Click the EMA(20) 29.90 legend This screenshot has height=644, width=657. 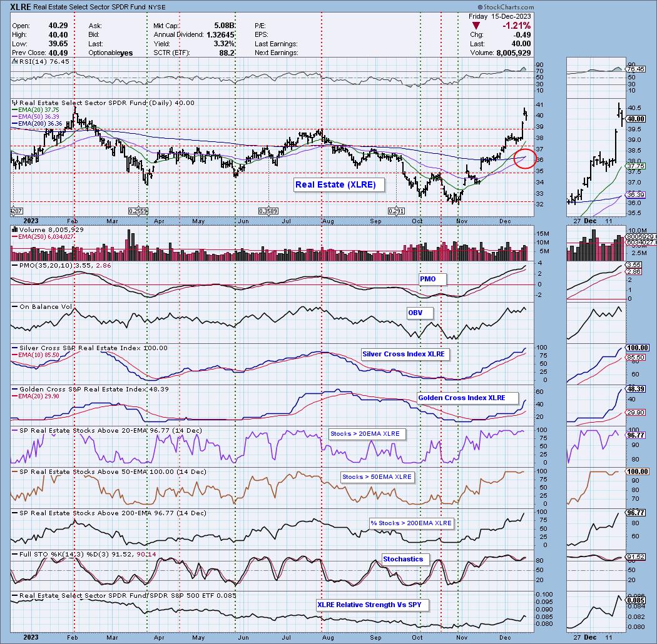[36, 396]
